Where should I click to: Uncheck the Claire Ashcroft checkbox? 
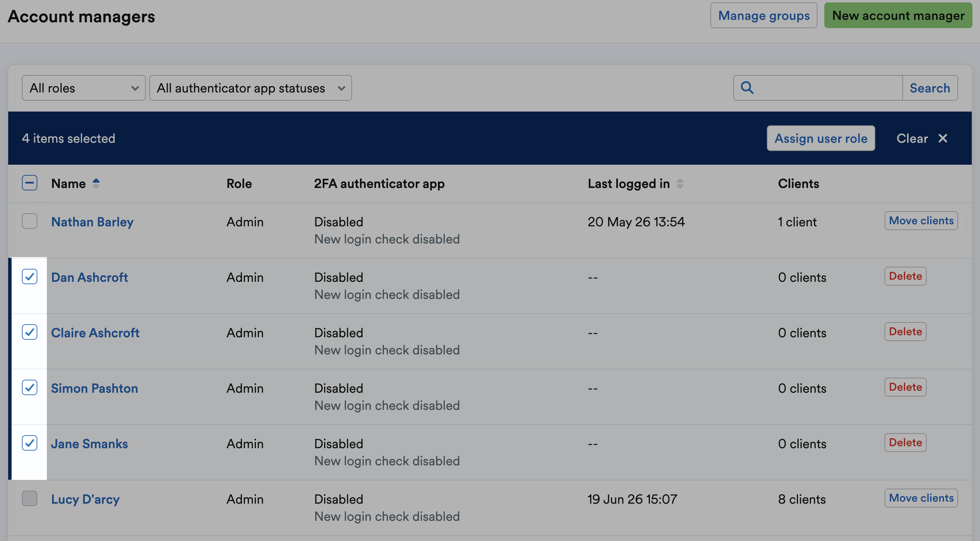click(x=29, y=332)
